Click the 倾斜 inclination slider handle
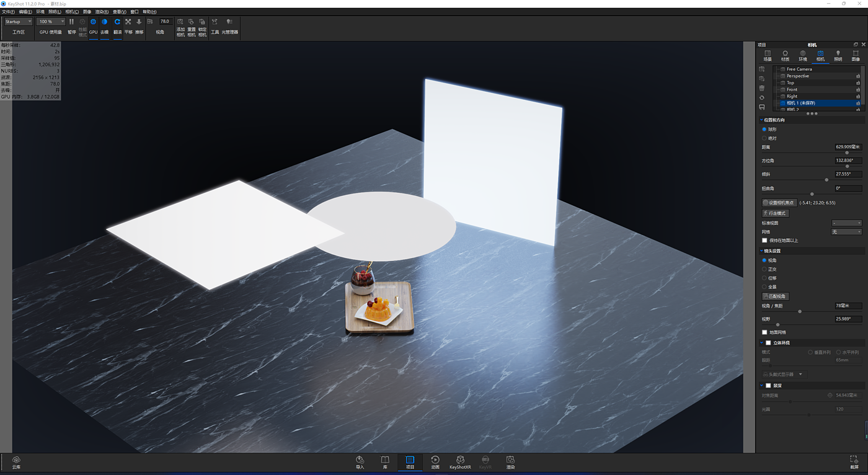The height and width of the screenshot is (475, 868). [826, 180]
